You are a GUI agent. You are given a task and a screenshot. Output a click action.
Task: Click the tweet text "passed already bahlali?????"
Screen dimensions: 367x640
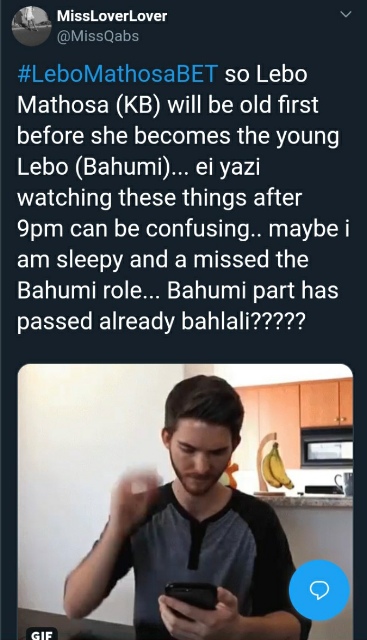coord(160,322)
